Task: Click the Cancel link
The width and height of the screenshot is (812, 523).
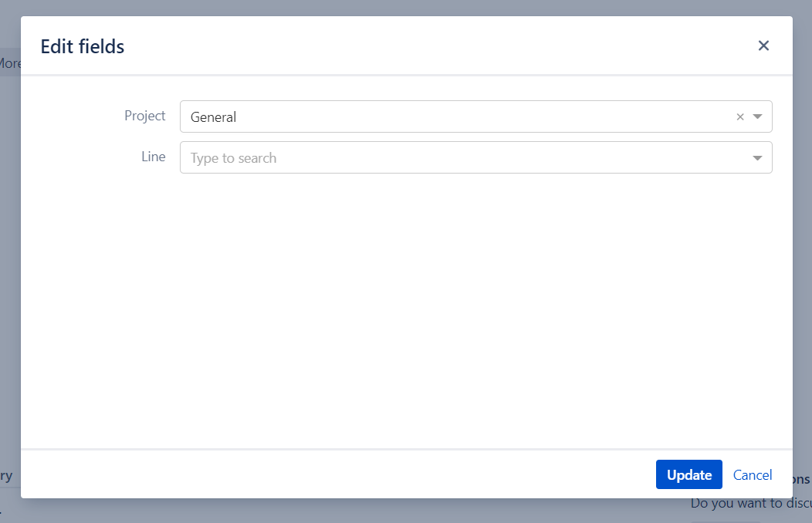Action: point(752,475)
